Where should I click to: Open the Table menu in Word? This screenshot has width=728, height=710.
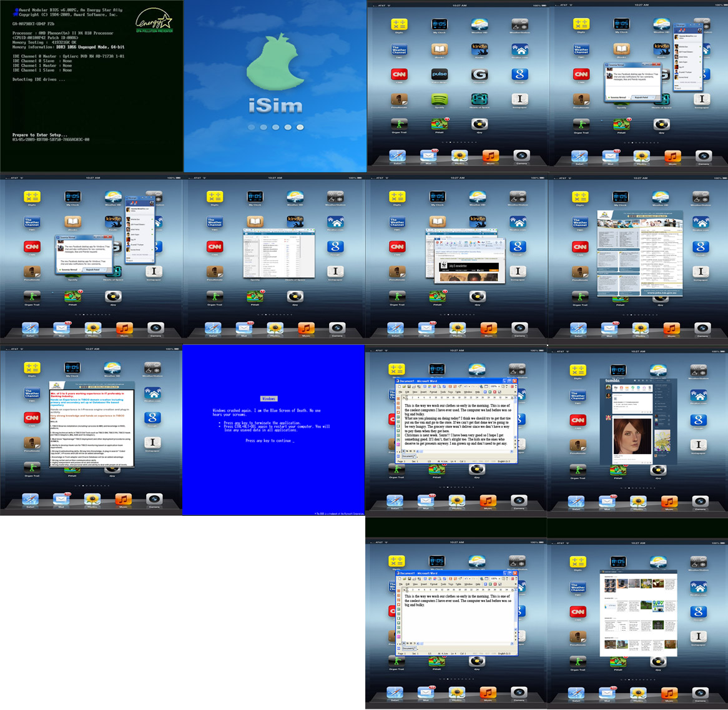point(458,392)
